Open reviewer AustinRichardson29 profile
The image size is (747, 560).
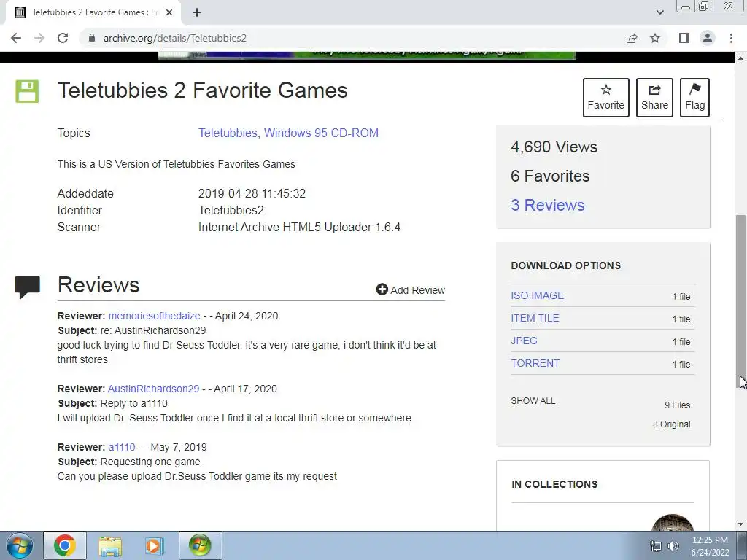153,389
